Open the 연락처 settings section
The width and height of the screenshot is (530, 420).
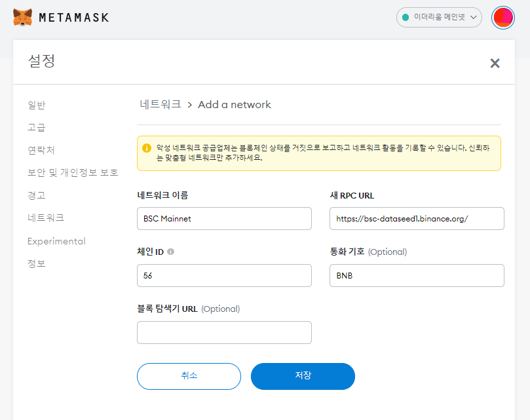pos(41,150)
